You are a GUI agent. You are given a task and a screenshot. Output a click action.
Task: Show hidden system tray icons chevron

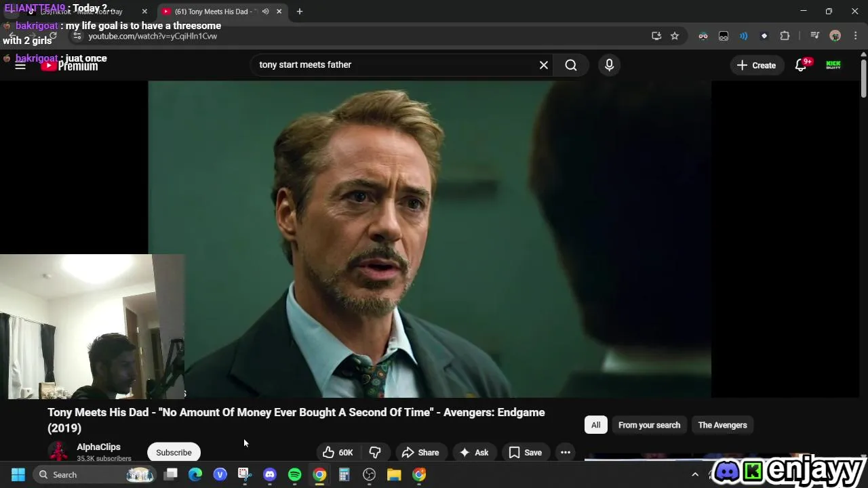(695, 474)
